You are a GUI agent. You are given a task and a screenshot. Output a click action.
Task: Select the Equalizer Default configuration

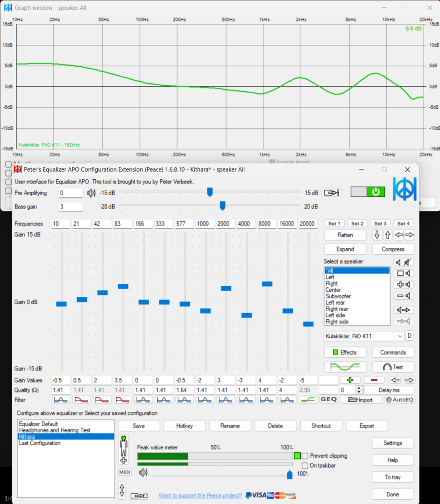click(x=65, y=424)
